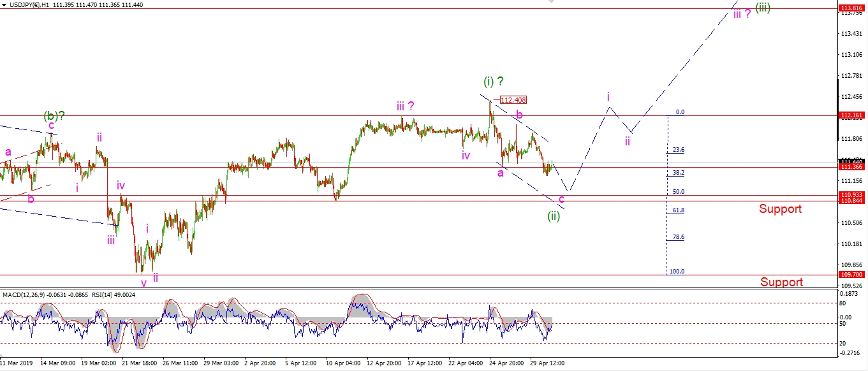This screenshot has width=868, height=371.
Task: Click the 10 Apr 04:00 time axis label
Action: click(342, 363)
